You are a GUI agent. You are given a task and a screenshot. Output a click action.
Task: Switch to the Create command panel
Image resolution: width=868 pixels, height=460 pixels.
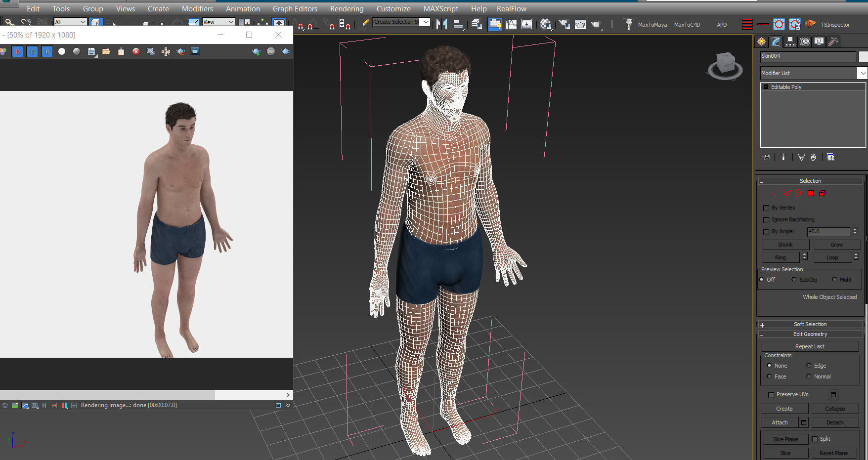click(762, 42)
